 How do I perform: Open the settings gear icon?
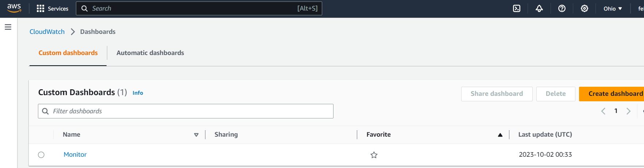pos(585,8)
